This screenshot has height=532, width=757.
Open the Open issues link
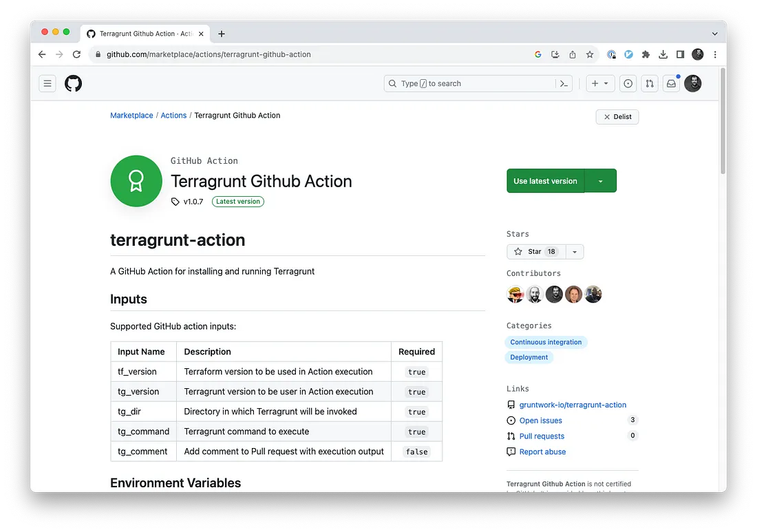[541, 421]
